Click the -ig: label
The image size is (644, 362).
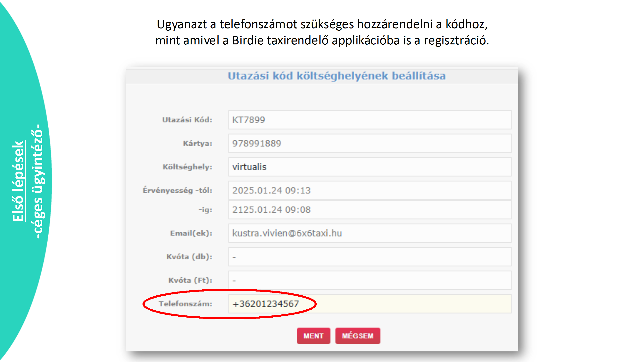(206, 210)
